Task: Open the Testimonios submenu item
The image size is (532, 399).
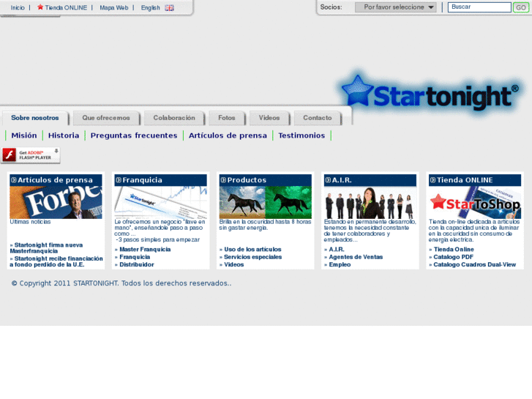Action: (x=301, y=135)
